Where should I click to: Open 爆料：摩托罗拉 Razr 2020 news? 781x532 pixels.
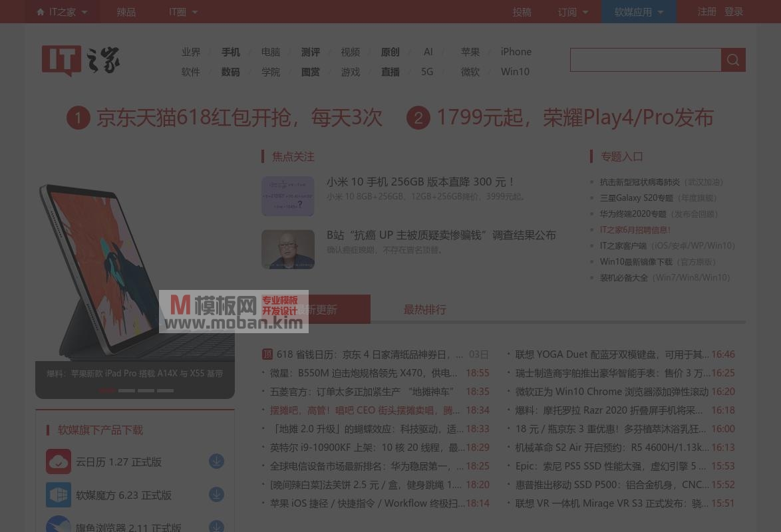(609, 410)
